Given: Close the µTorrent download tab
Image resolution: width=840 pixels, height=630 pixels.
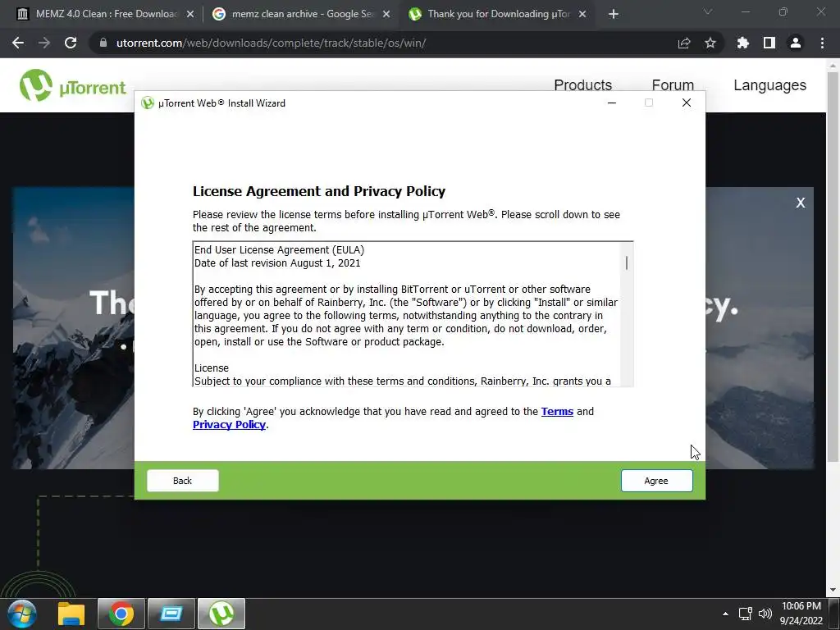Looking at the screenshot, I should click(583, 15).
